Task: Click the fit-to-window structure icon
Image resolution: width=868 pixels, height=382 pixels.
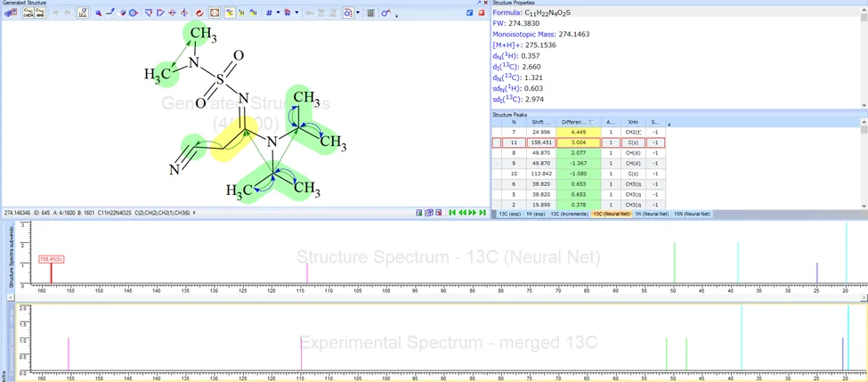Action: tap(215, 12)
